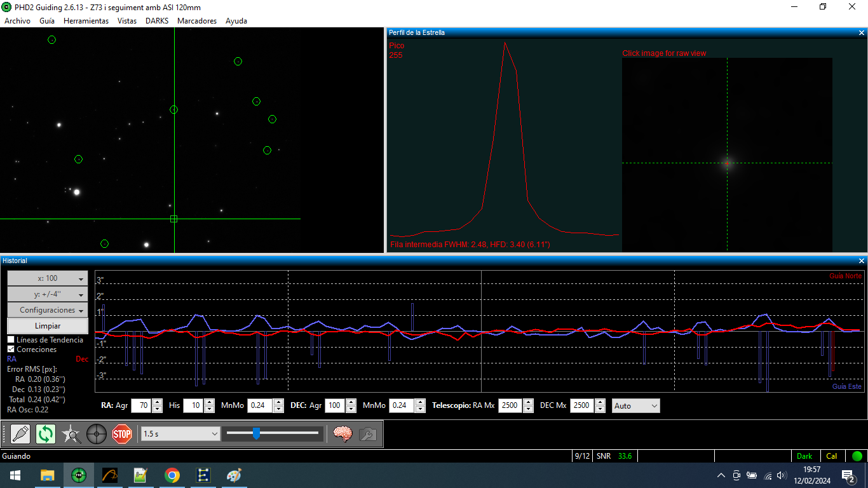Click the RA Agr input field

(x=141, y=405)
